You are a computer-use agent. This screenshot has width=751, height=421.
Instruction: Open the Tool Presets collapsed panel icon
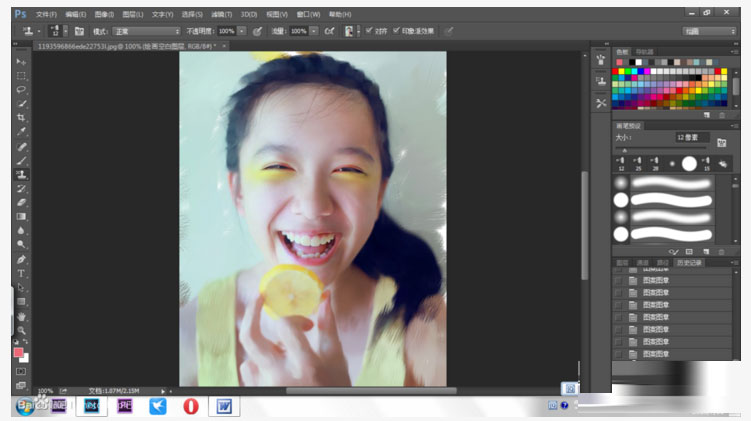pos(601,103)
